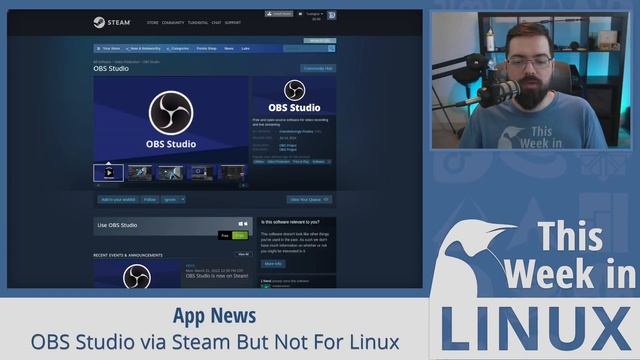Click the user avatar icon
This screenshot has width=640, height=360.
coord(331,15)
